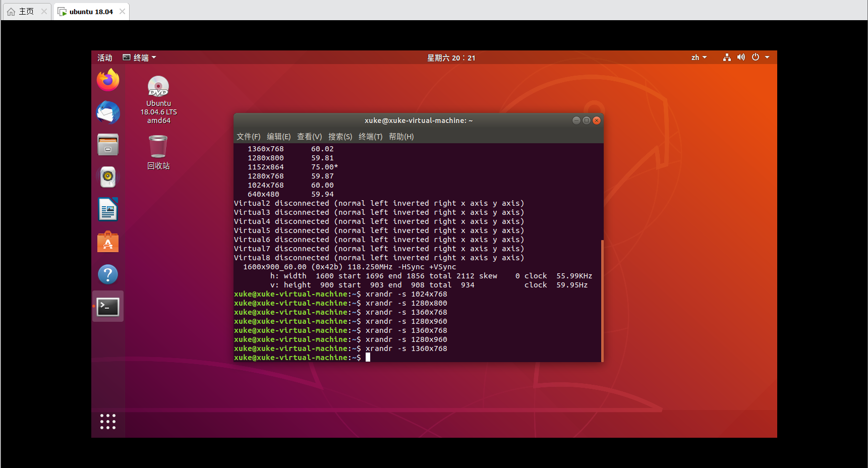The width and height of the screenshot is (868, 468).
Task: Open the Files application from the dock
Action: pos(107,144)
